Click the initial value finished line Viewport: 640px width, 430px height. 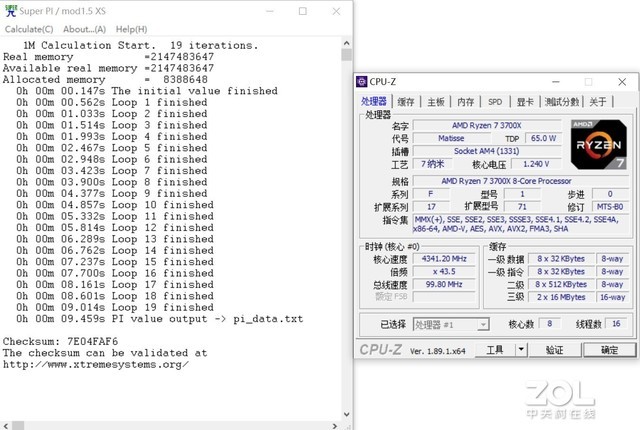[147, 91]
